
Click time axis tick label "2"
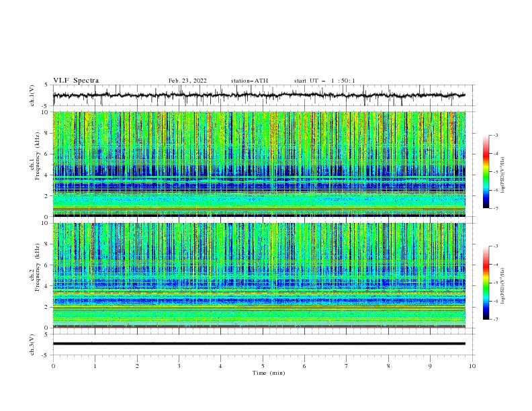(x=137, y=366)
